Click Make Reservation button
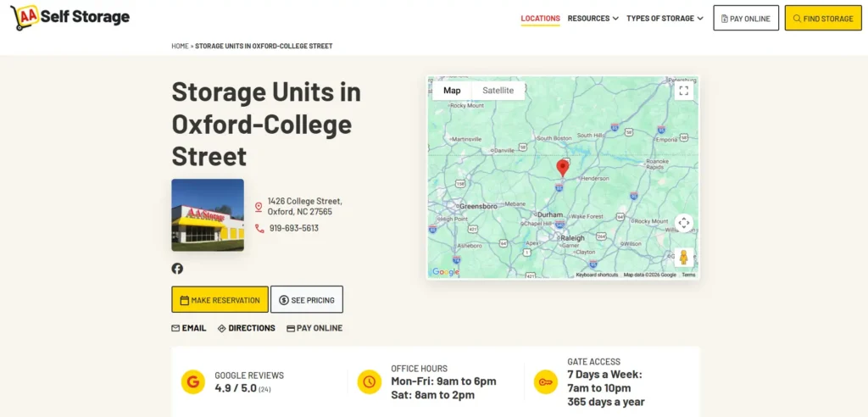 coord(220,299)
